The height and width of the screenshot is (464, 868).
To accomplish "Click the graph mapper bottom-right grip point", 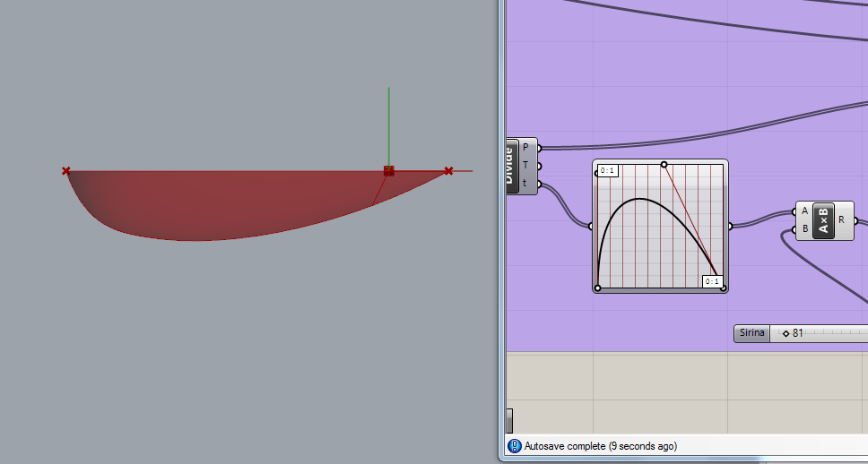I will 724,288.
